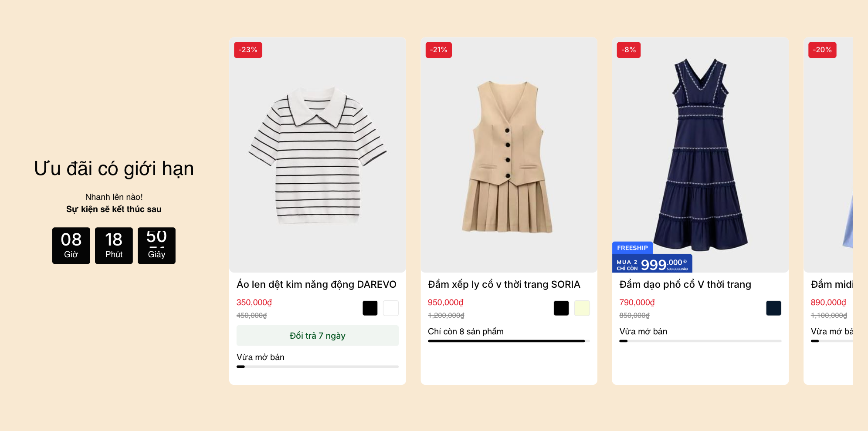The image size is (868, 431).
Task: Pick navy swatch for V-neck dress
Action: [x=773, y=308]
